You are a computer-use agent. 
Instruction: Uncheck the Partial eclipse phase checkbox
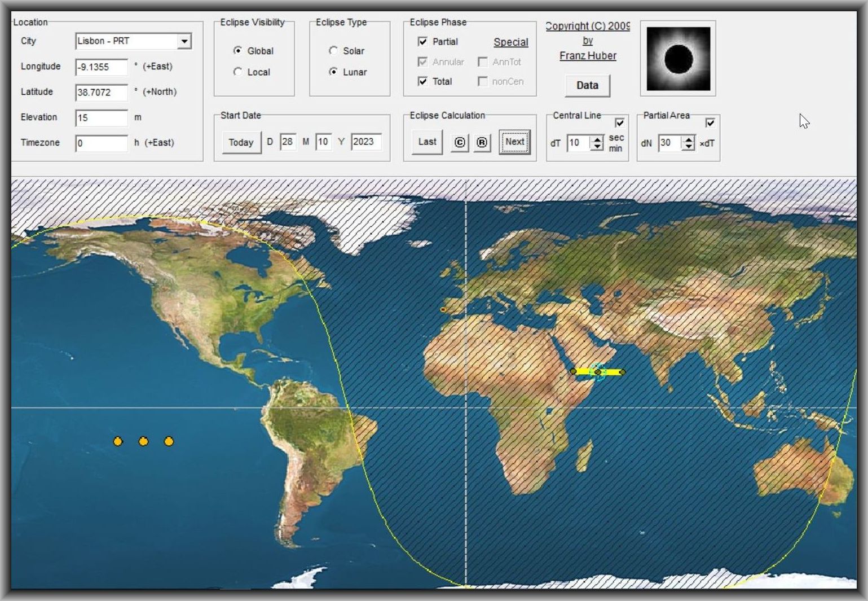tap(422, 42)
